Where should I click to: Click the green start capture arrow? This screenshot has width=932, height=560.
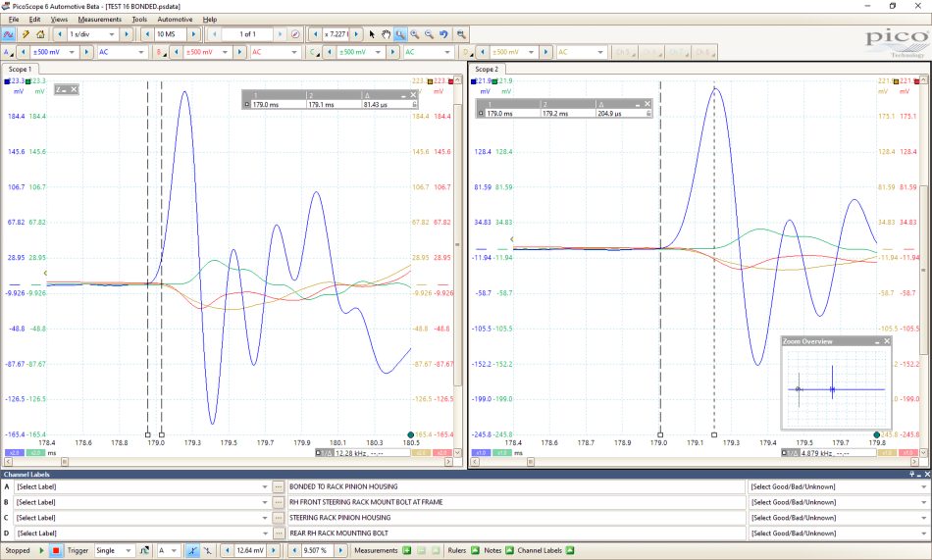41,550
